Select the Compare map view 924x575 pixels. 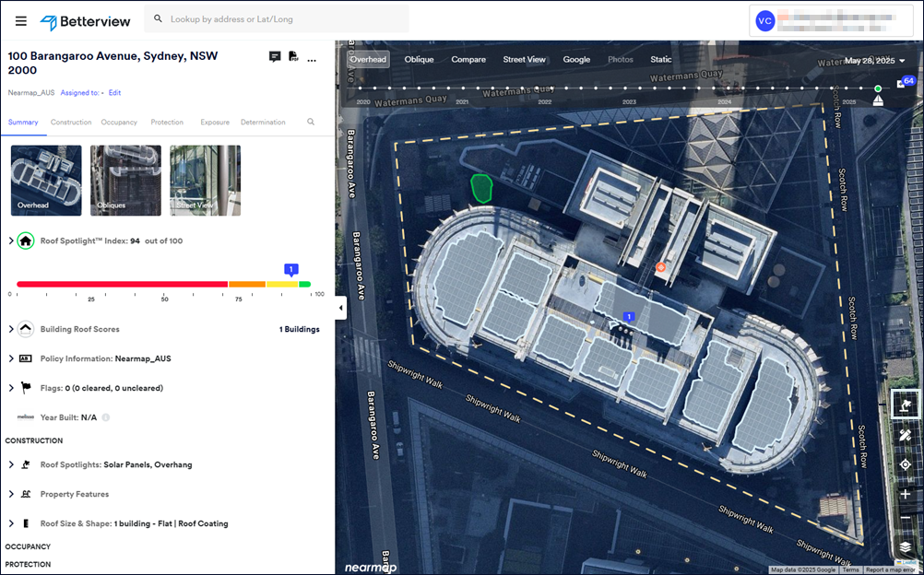(468, 59)
